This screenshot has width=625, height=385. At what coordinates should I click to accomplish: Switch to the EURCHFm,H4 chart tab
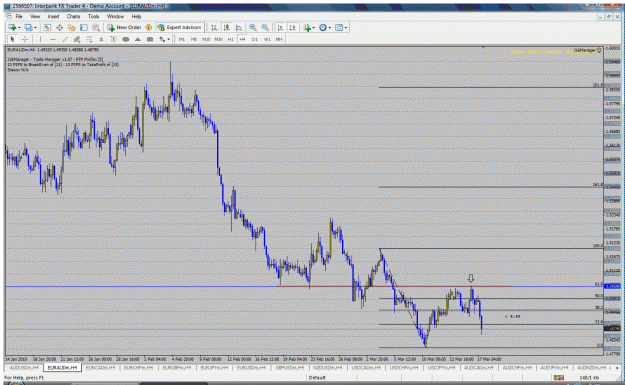pos(138,367)
